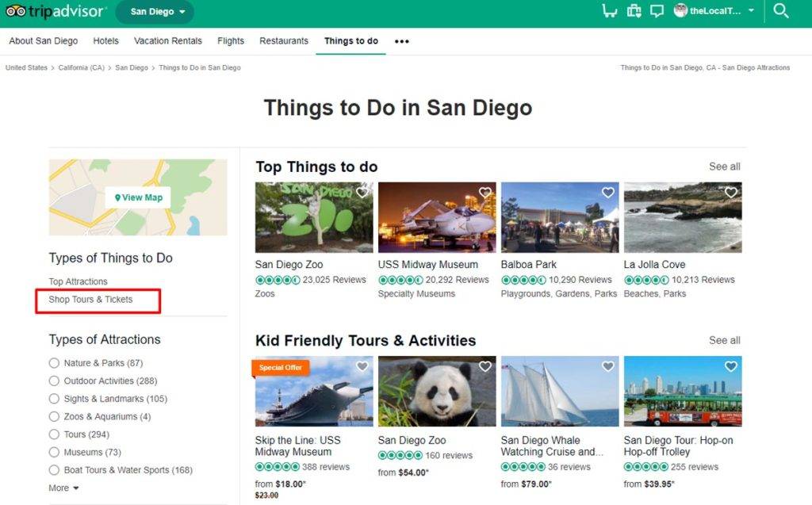Screen dimensions: 812x505
Task: Select Sights & Landmarks (105) radio button
Action: point(54,399)
